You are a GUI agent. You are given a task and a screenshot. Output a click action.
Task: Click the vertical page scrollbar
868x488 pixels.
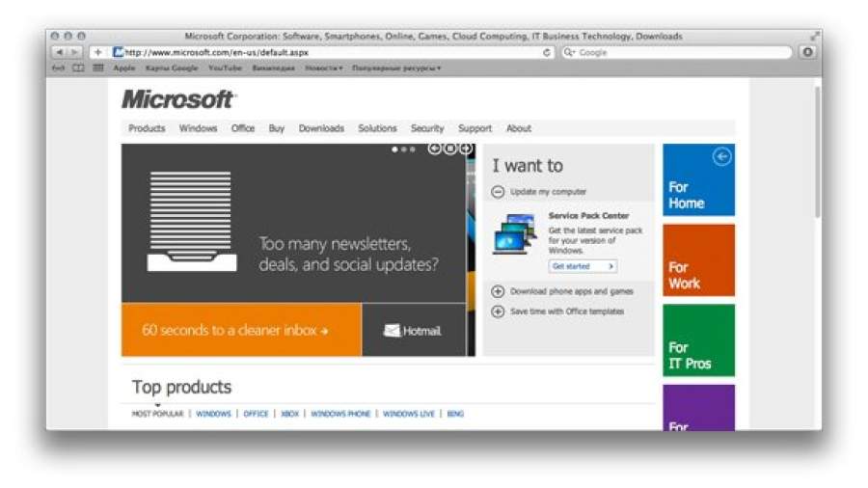pos(818,152)
